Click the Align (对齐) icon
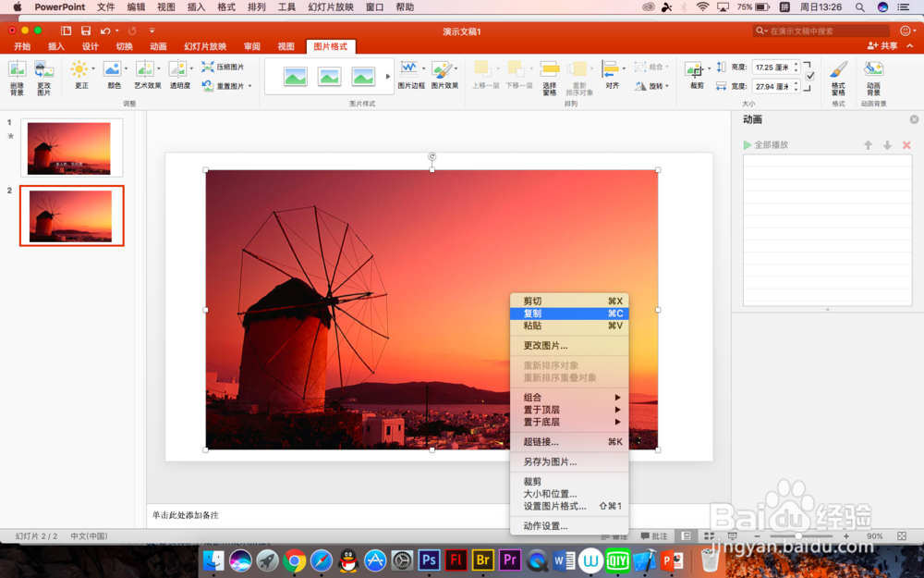Viewport: 924px width, 578px height. (611, 69)
